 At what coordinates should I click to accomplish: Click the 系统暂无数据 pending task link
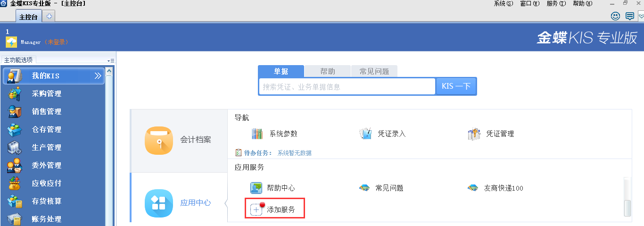click(x=294, y=153)
